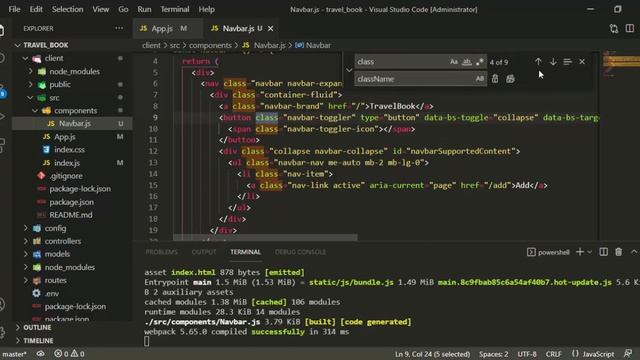
Task: Create a new terminal with plus icon
Action: point(579,252)
